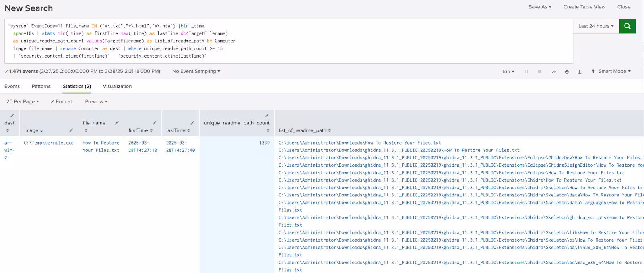Share the search job results
The height and width of the screenshot is (273, 644).
coord(554,72)
